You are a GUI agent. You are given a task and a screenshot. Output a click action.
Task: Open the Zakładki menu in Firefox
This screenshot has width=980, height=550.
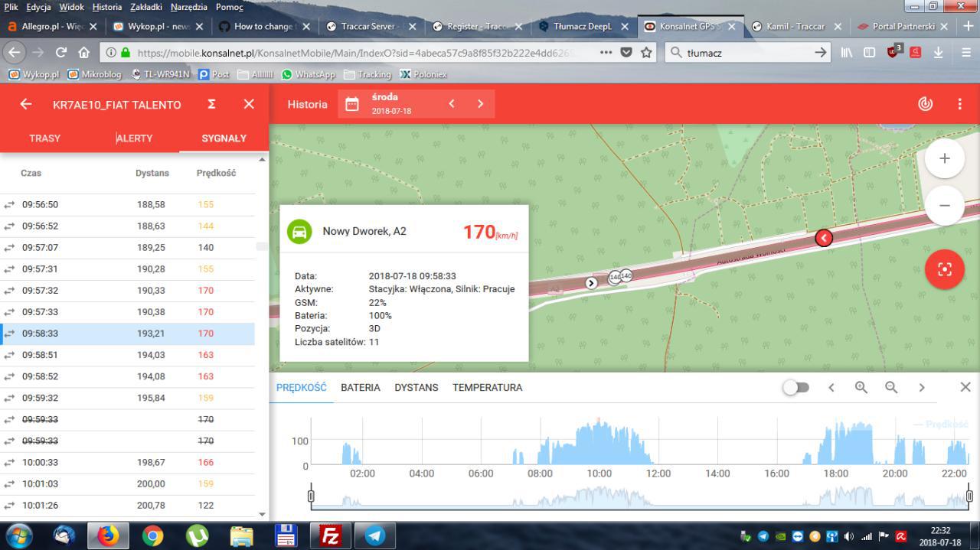coord(146,7)
